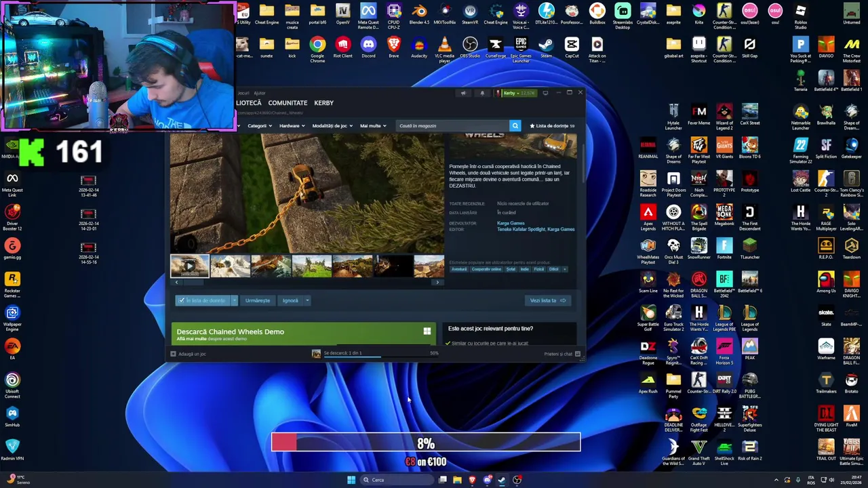Click the 'Cooperativ online' tag
The width and height of the screenshot is (868, 488).
(486, 269)
